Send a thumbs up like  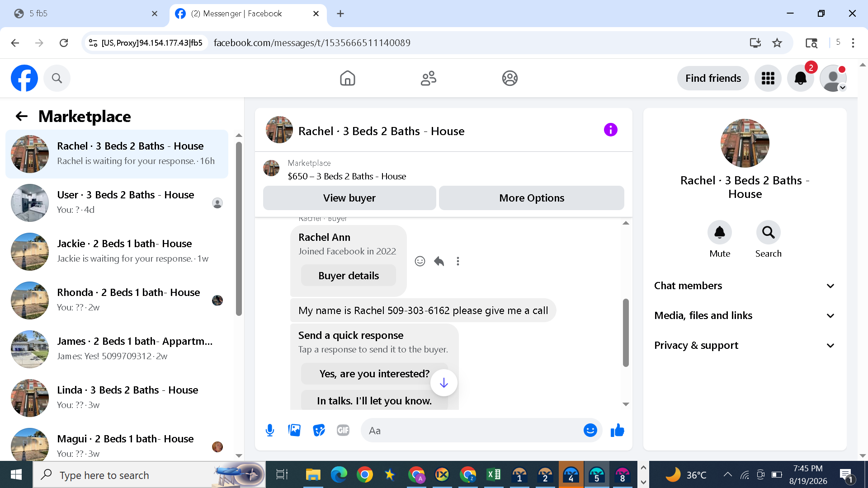click(618, 430)
